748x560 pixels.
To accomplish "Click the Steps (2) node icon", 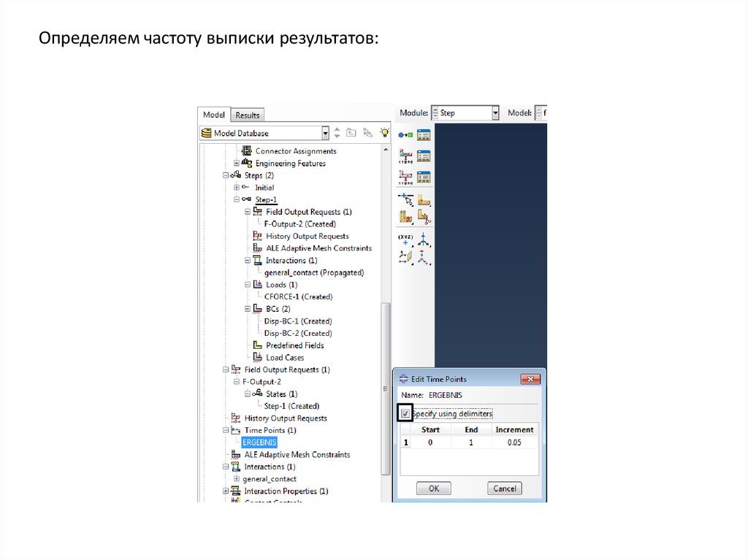I will click(x=236, y=175).
